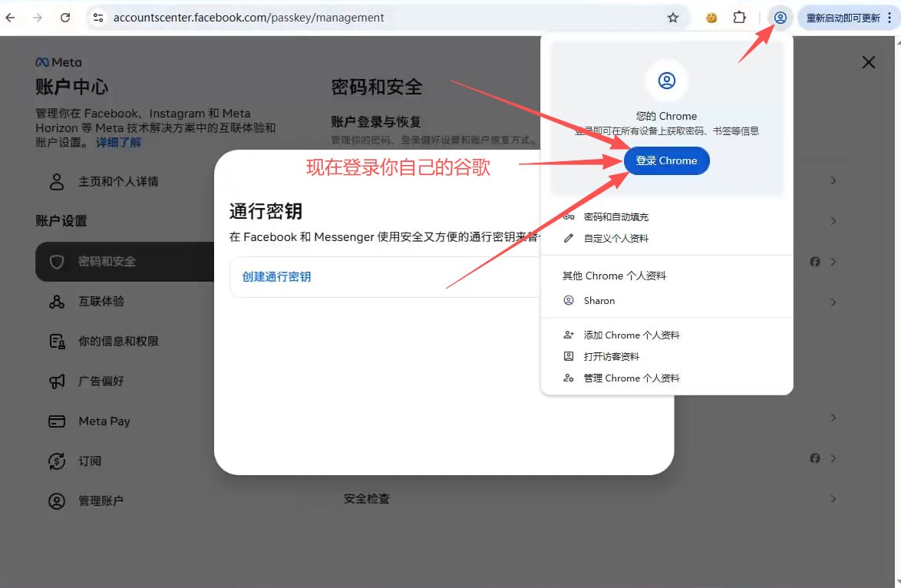Viewport: 901px width, 588px height.
Task: Open 打开访客资料 guest profile
Action: tap(611, 357)
